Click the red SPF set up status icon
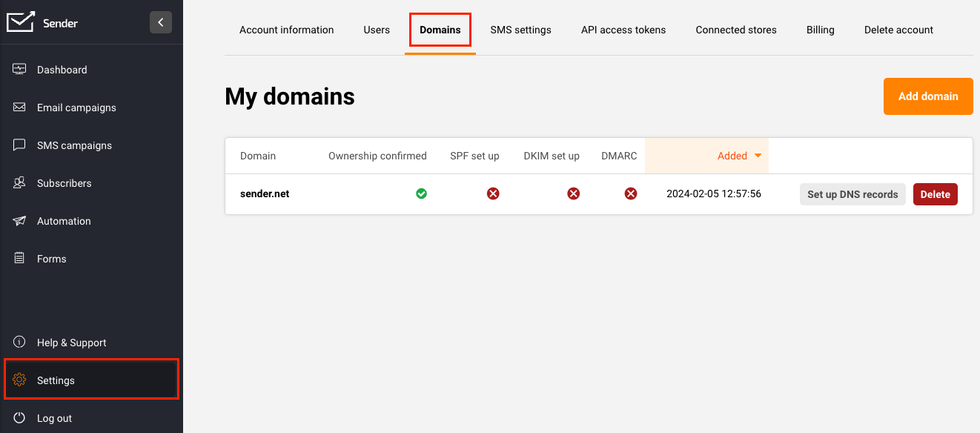Image resolution: width=980 pixels, height=433 pixels. [493, 194]
